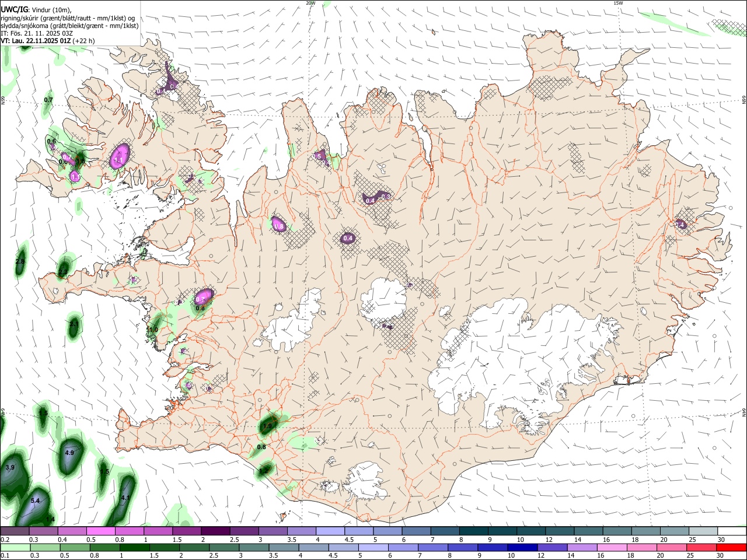Click the 5.4 precipitation value offshore
Viewport: 747px width, 560px height.
click(x=35, y=501)
